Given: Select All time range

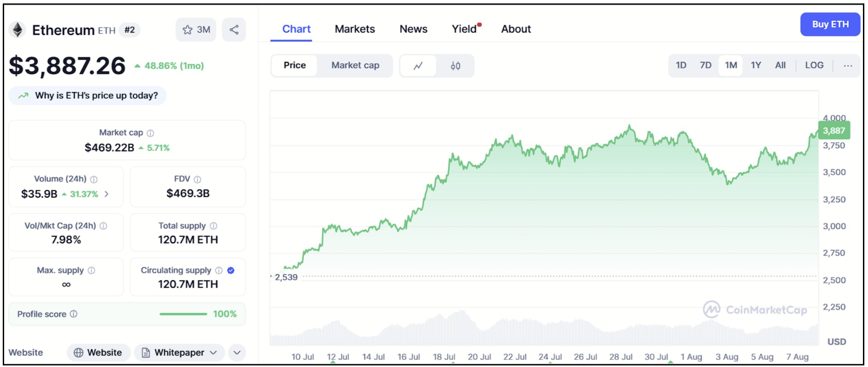Looking at the screenshot, I should [x=780, y=65].
